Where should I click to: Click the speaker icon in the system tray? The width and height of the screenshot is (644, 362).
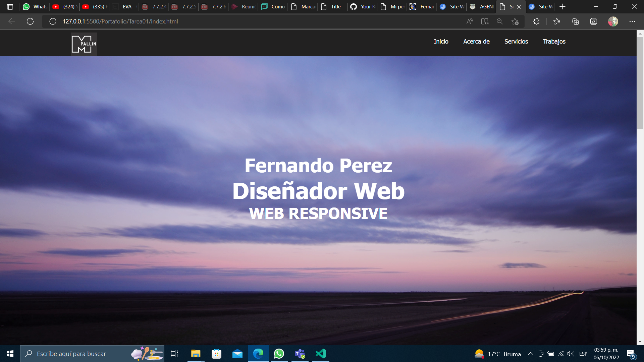pyautogui.click(x=570, y=354)
